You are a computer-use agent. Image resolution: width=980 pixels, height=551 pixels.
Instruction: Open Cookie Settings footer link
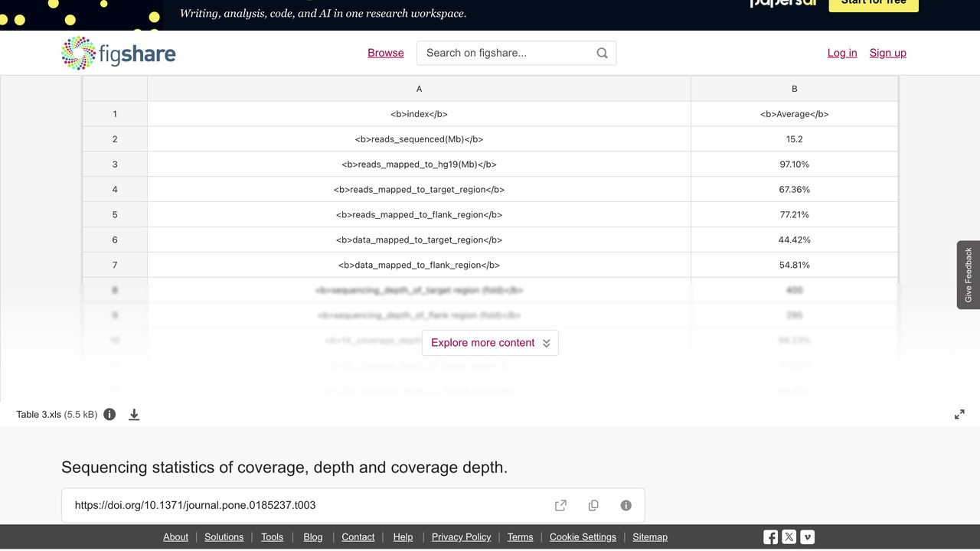pos(583,537)
